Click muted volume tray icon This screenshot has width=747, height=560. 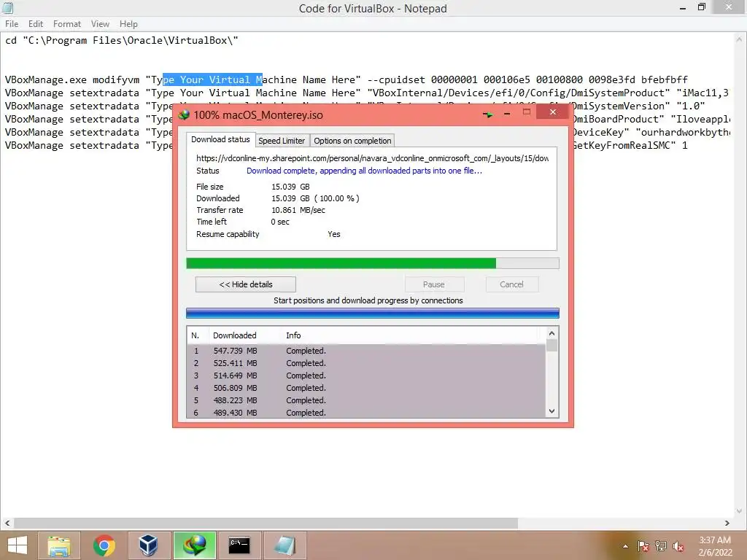678,546
